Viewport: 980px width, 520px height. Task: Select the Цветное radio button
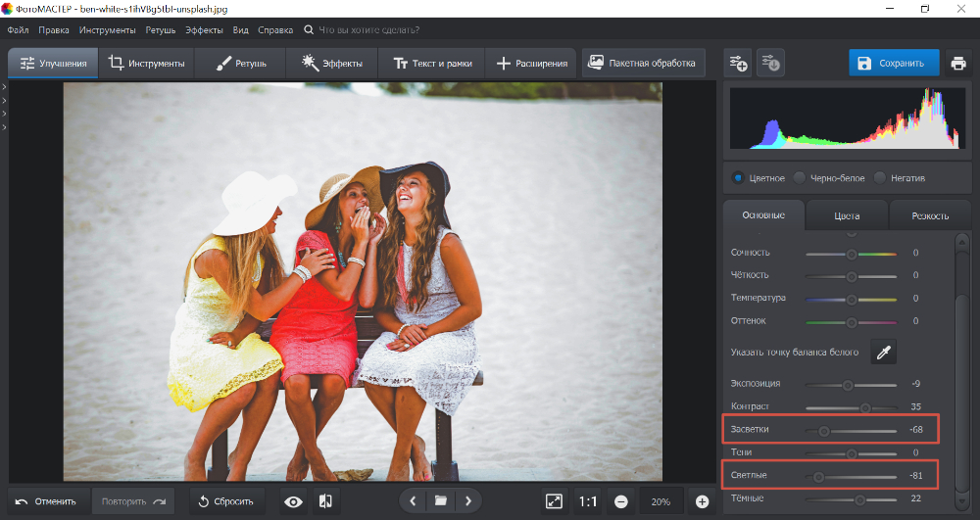[738, 178]
